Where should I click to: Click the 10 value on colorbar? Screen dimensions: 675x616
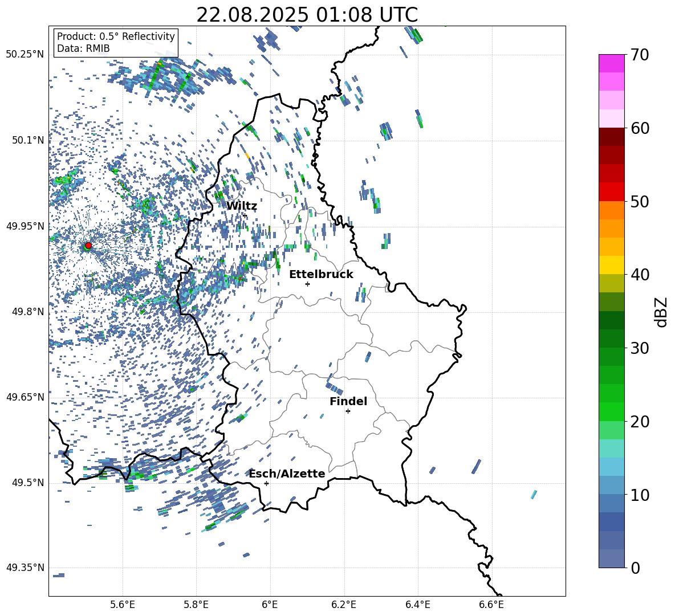(x=639, y=495)
